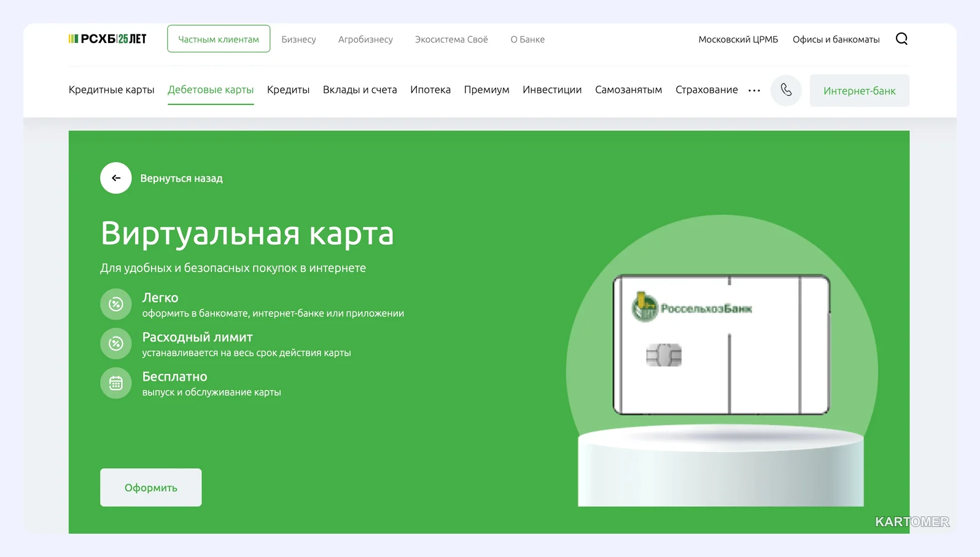Go to Ипотека menu item
Viewport: 980px width, 557px height.
pyautogui.click(x=430, y=90)
